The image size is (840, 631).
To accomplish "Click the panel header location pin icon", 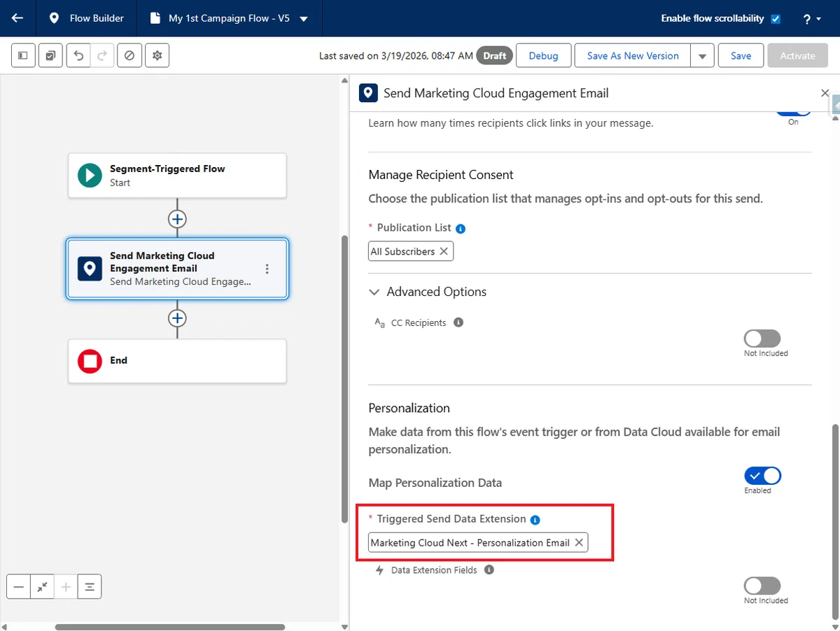I will tap(368, 93).
